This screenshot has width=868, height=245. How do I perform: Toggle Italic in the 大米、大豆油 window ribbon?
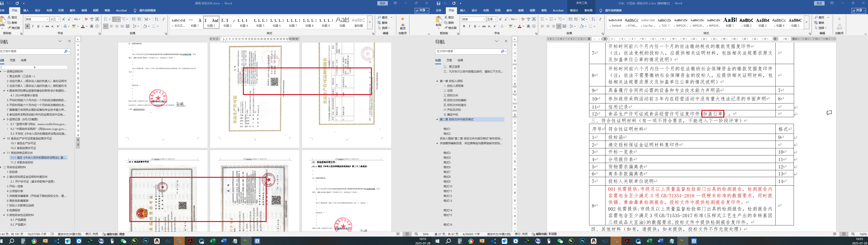pos(469,26)
